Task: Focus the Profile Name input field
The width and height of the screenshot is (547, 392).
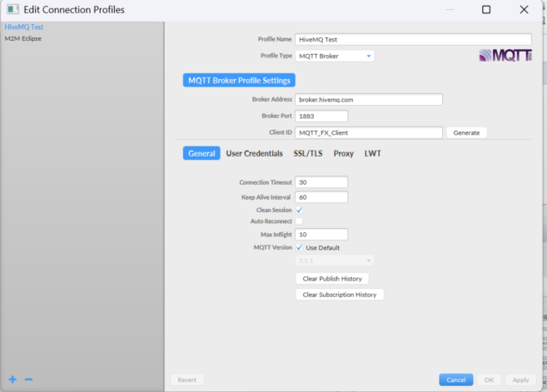Action: coord(414,39)
